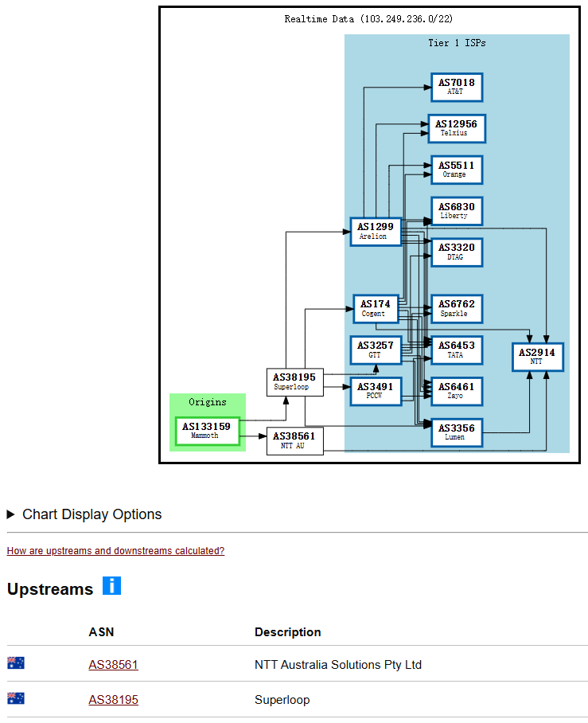Viewport: 588px width, 723px height.
Task: Open the AS38195 link in the upstreams table
Action: (113, 699)
